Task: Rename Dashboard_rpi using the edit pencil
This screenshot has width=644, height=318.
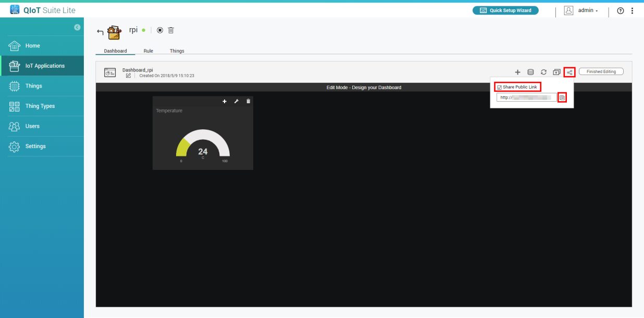Action: coord(128,76)
